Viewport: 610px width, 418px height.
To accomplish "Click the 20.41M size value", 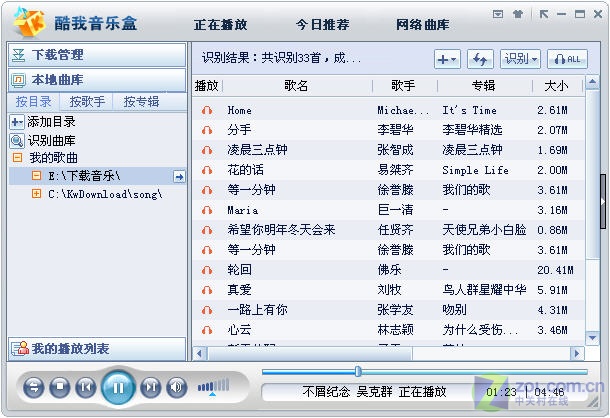I will pyautogui.click(x=556, y=270).
